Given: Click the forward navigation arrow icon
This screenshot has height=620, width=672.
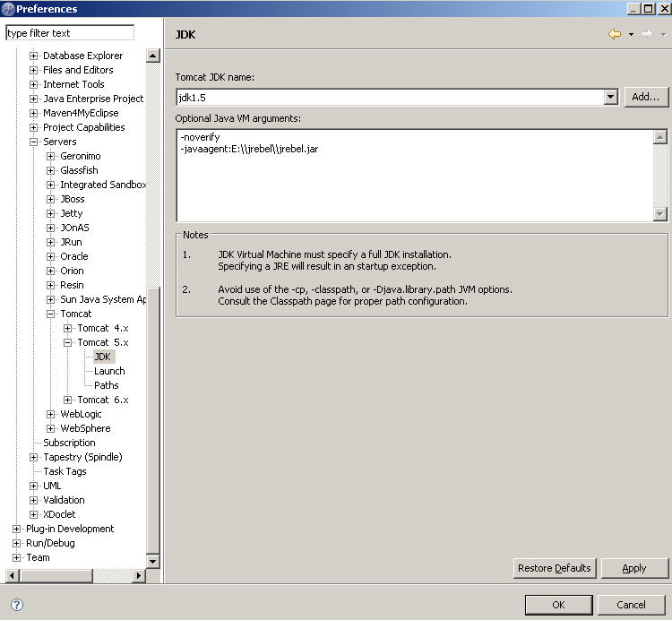Looking at the screenshot, I should pos(646,34).
